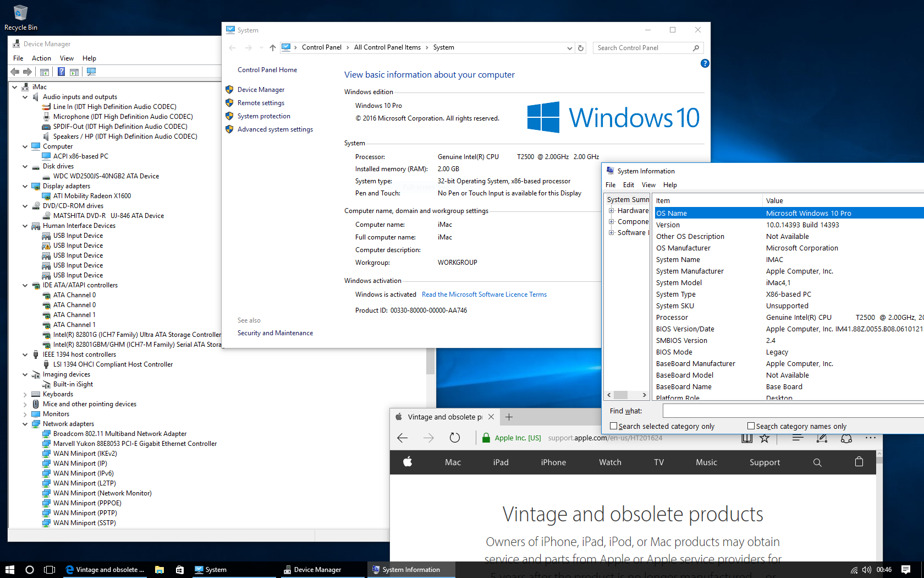This screenshot has width=924, height=578.
Task: Add page to favorites with star icon
Action: pos(765,438)
